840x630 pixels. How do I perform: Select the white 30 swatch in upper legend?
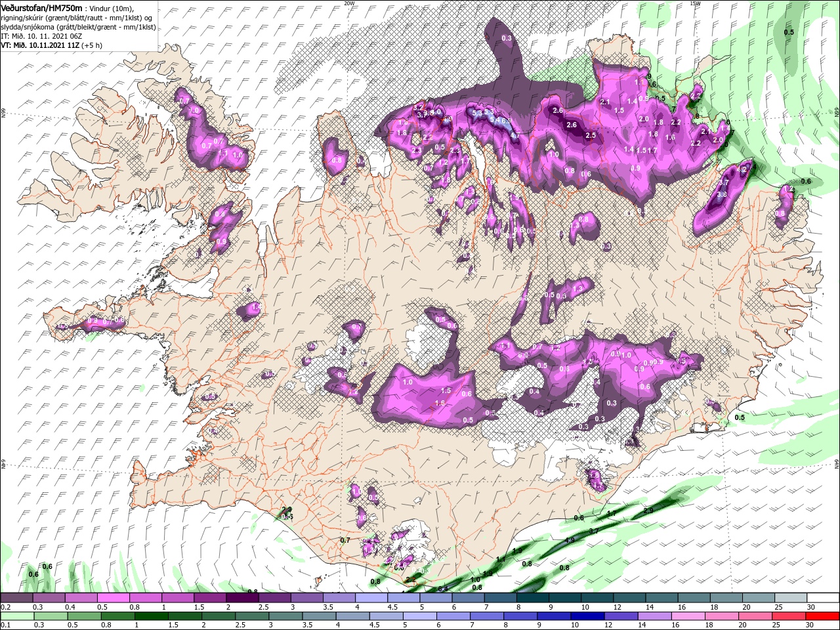point(823,598)
